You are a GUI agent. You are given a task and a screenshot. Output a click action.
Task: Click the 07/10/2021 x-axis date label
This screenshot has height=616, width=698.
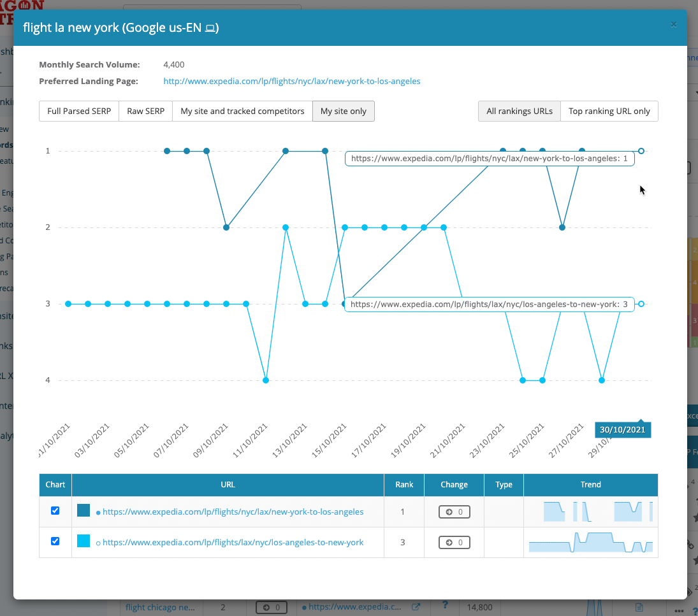point(171,440)
